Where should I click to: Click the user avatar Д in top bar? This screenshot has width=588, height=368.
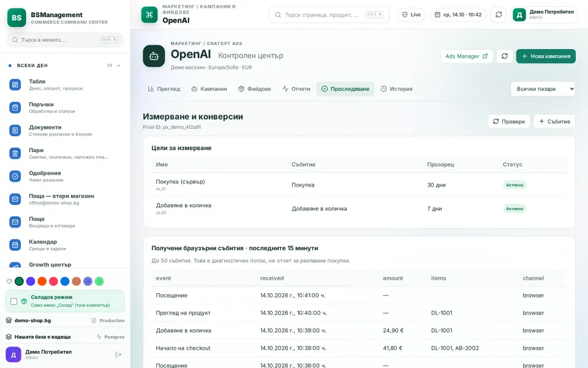click(x=519, y=15)
